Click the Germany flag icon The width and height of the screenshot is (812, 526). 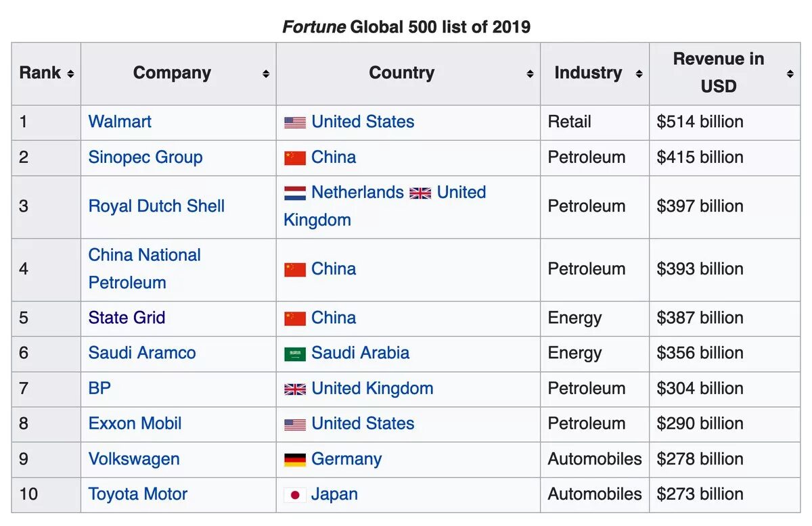295,460
